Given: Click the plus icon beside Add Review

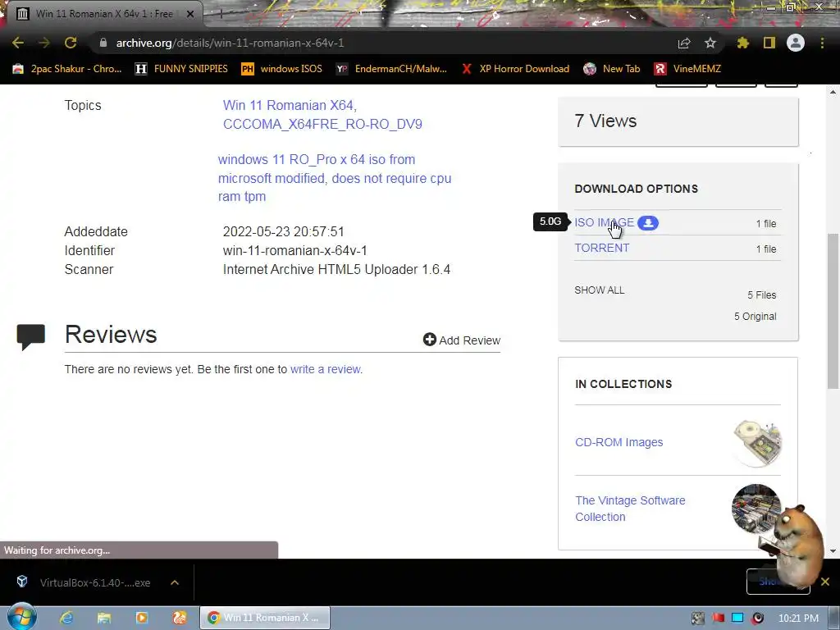Looking at the screenshot, I should click(430, 340).
